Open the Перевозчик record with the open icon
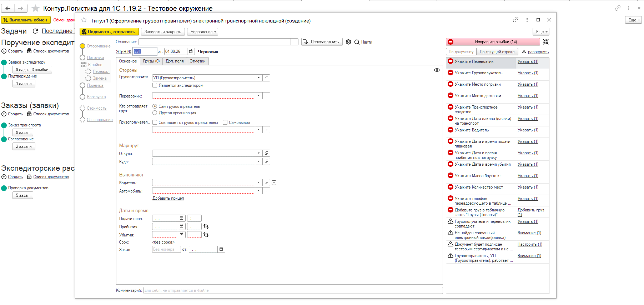The height and width of the screenshot is (305, 644). (266, 96)
